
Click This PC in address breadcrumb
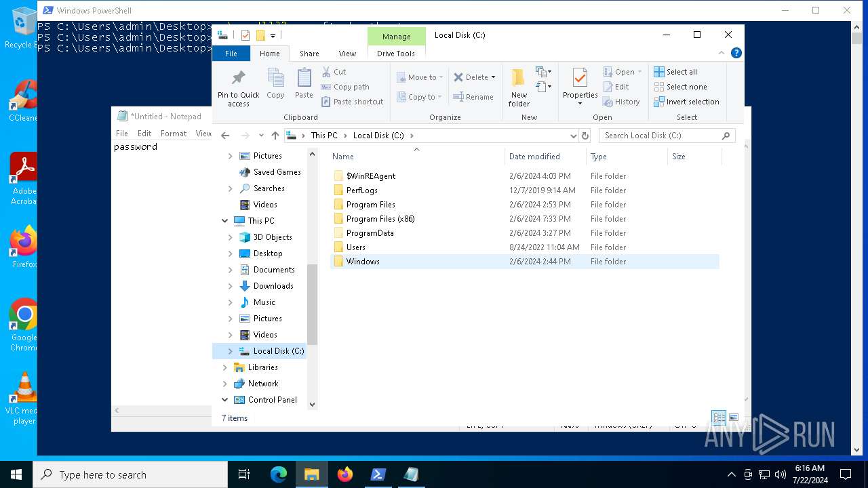click(x=324, y=136)
